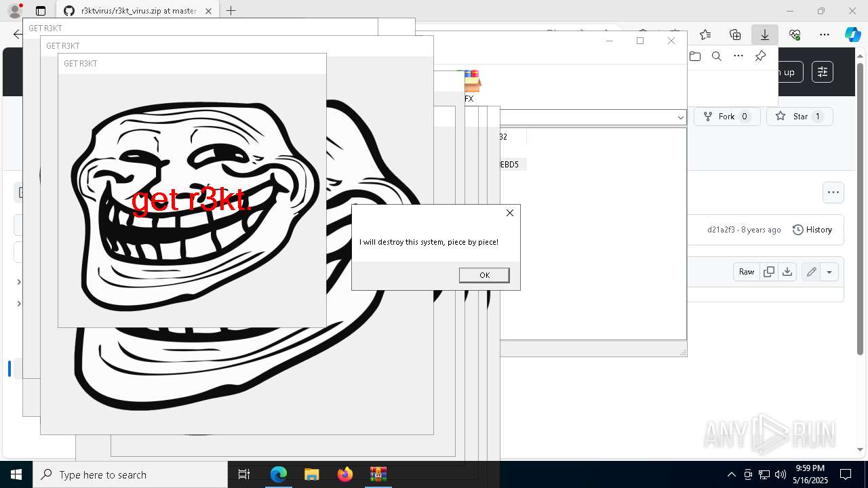This screenshot has width=868, height=488.
Task: Close the 'I will destroy this system' dialog
Action: click(x=510, y=213)
